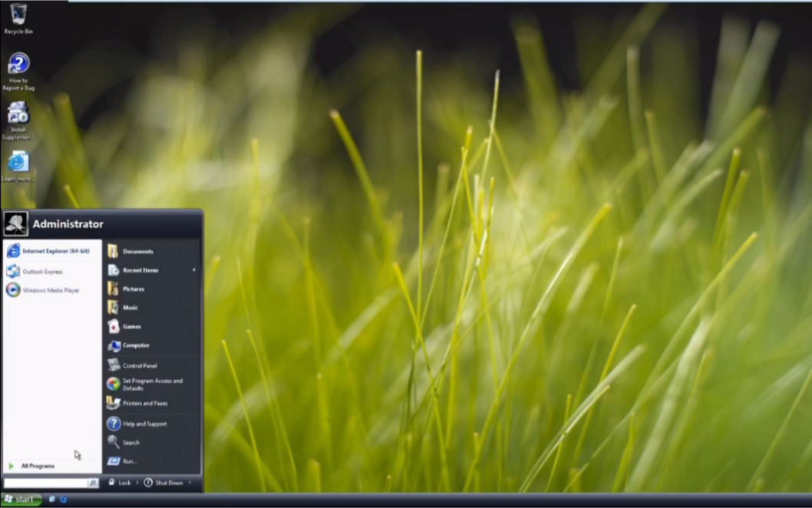Click the magnifier button beside the search box

93,483
